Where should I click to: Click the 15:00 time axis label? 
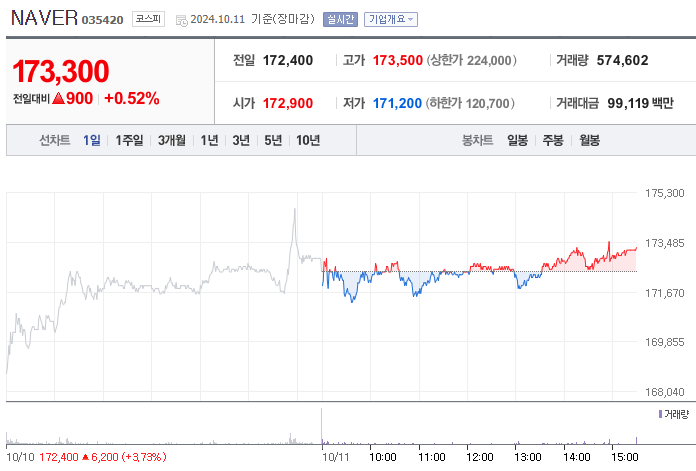tap(625, 457)
